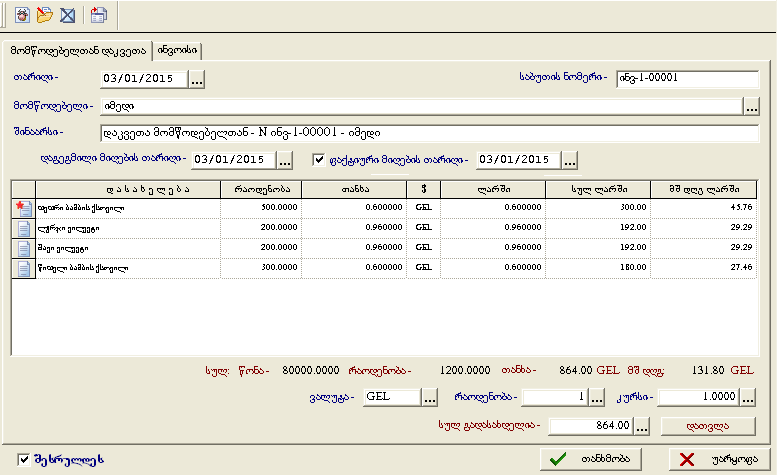Image resolution: width=777 pixels, height=475 pixels.
Task: Click the $ column header
Action: click(424, 189)
